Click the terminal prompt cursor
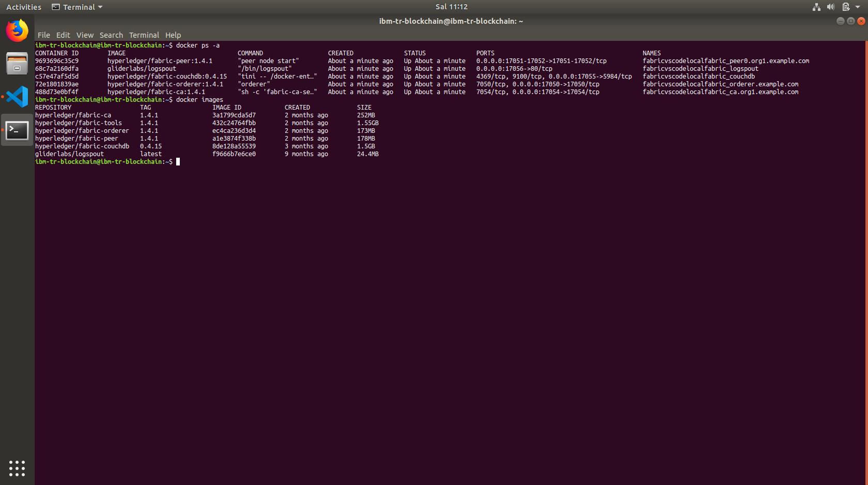Screen dimensions: 868x485 tap(178, 162)
